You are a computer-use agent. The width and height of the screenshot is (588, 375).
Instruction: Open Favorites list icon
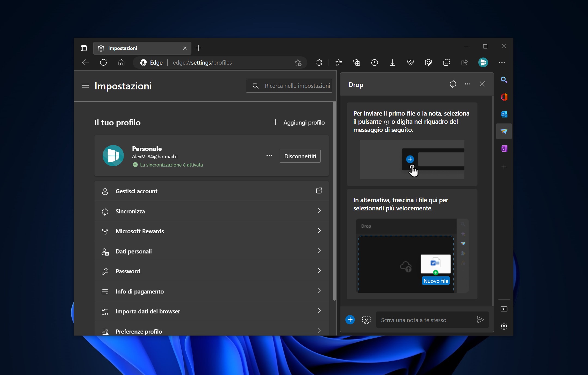coord(339,63)
